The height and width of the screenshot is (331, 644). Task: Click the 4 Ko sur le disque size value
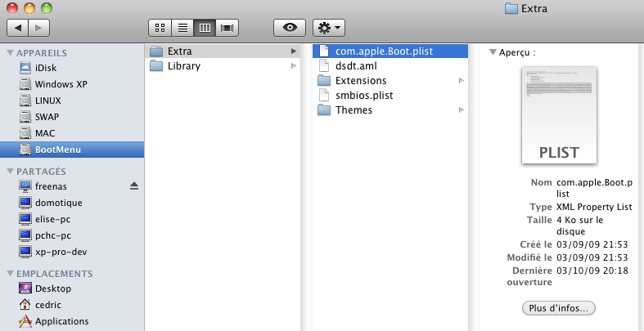click(x=580, y=226)
